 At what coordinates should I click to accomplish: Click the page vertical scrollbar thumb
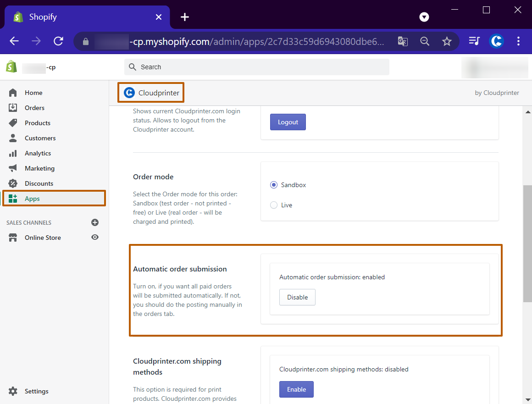[x=527, y=244]
